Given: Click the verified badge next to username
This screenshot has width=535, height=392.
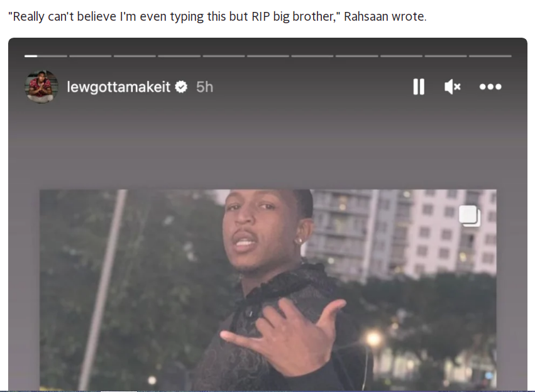Looking at the screenshot, I should tap(181, 87).
